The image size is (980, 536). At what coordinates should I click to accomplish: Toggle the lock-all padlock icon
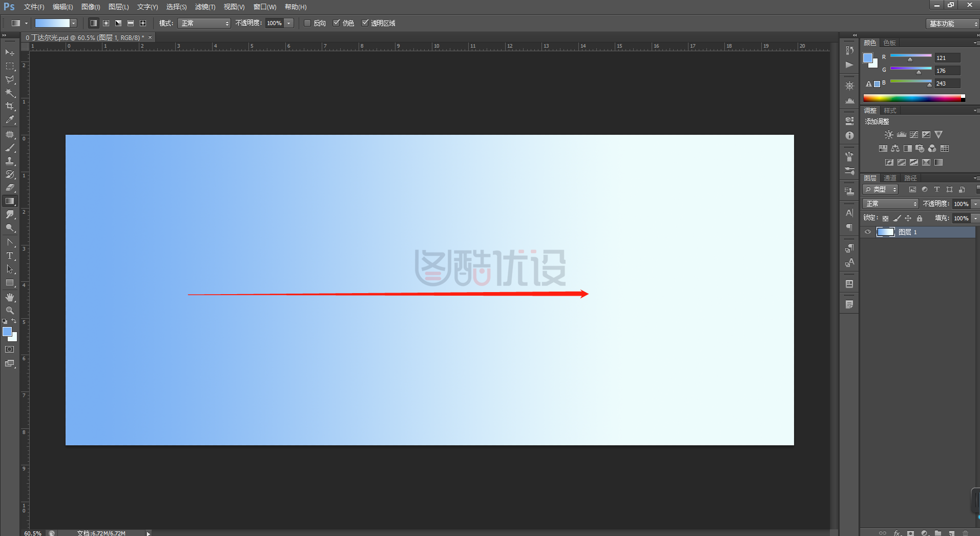(x=920, y=218)
